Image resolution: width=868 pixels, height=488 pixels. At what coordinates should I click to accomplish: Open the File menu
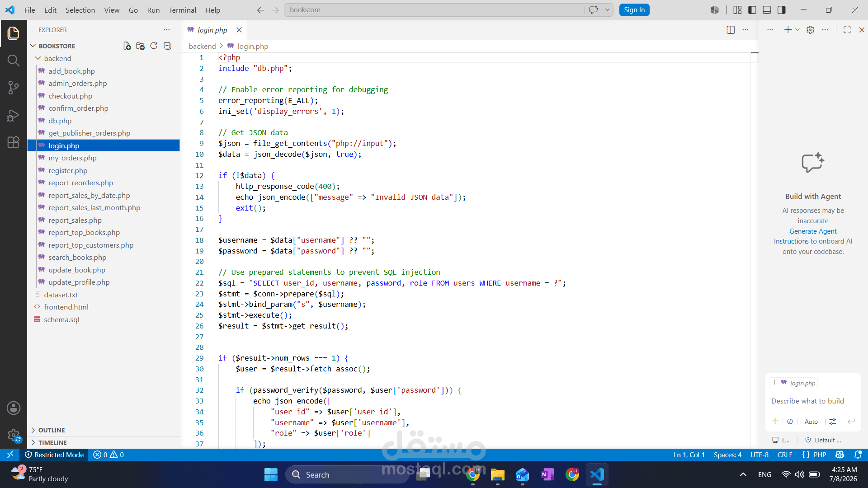(x=30, y=10)
